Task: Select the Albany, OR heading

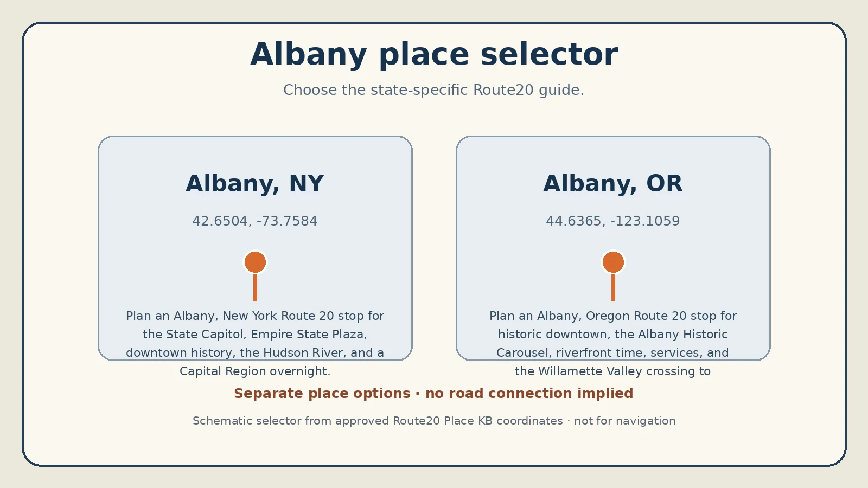Action: [613, 184]
